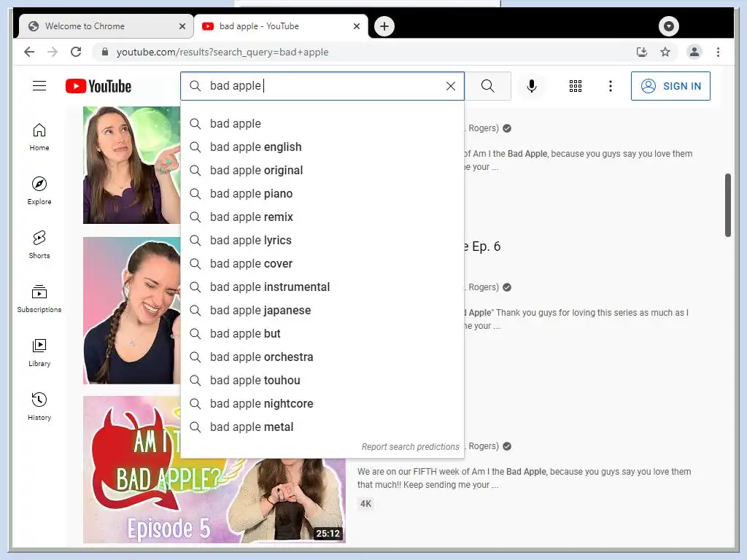Close the Welcome to Chrome tab
Viewport: 747px width, 560px height.
182,26
